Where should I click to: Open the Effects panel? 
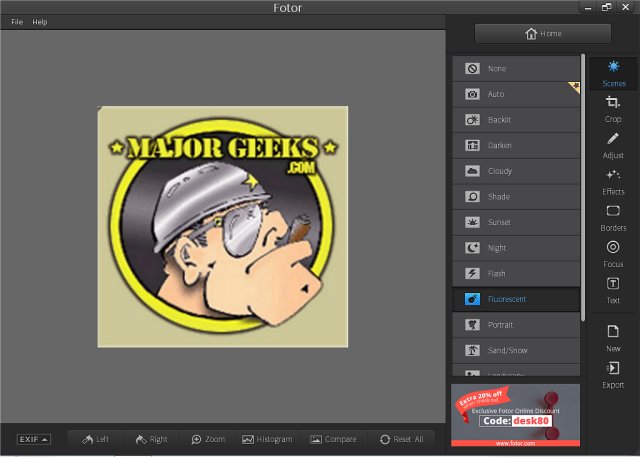pyautogui.click(x=613, y=181)
